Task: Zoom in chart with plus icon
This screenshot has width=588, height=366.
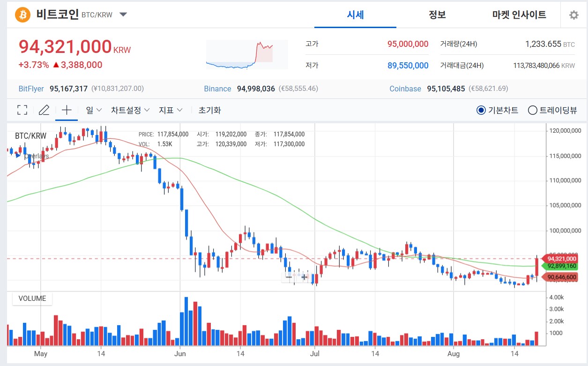Action: pos(305,277)
